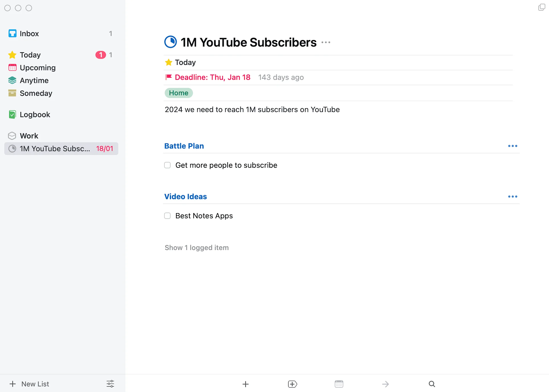
Task: Click the calendar icon in the bottom toolbar
Action: 339,384
